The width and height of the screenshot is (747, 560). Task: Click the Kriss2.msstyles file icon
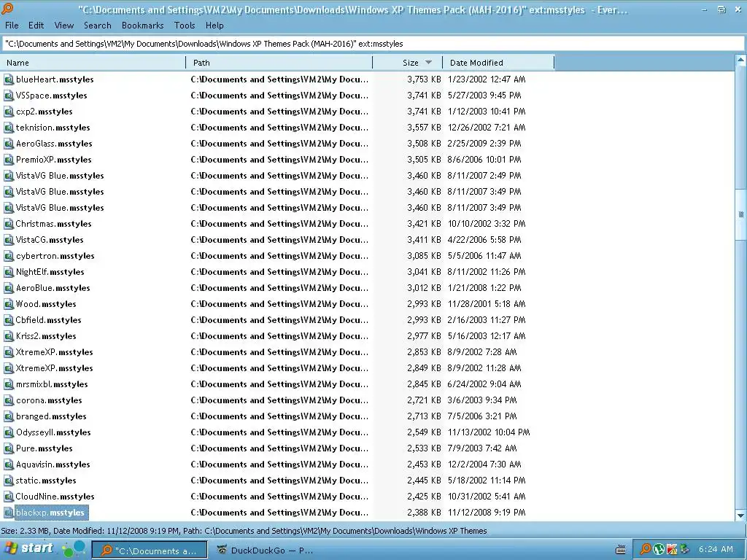point(9,336)
